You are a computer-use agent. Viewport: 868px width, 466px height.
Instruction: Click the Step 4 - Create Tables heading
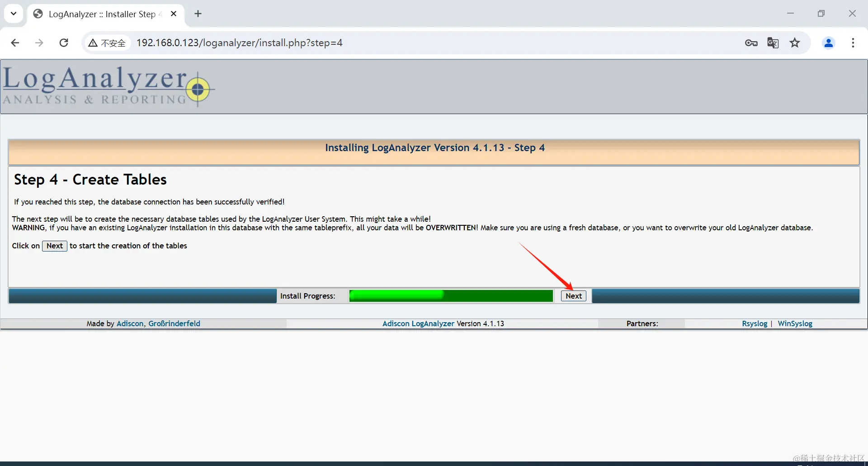90,180
